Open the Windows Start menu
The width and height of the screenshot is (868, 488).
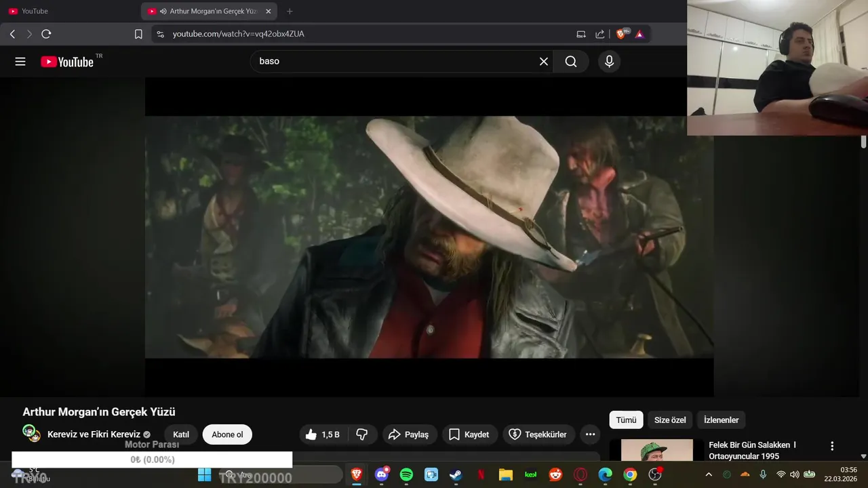coord(204,474)
